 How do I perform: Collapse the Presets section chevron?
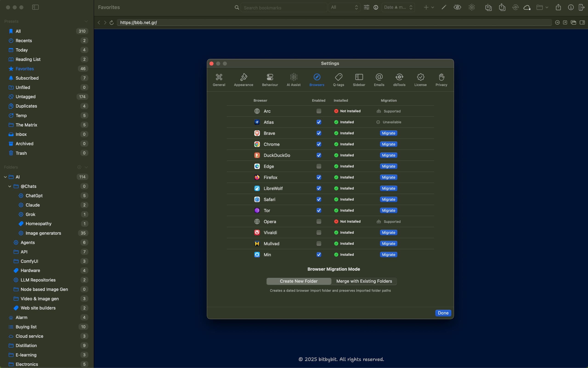click(86, 21)
